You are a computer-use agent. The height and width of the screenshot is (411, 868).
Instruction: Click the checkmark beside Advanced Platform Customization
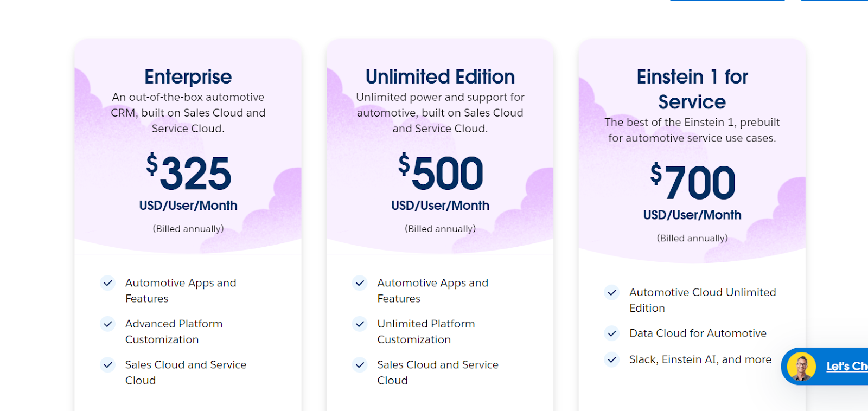(107, 324)
